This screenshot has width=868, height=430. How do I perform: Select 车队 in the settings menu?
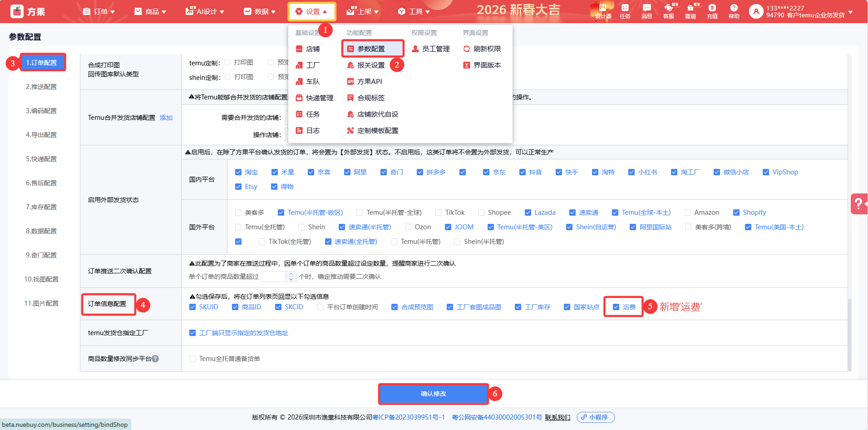[x=308, y=82]
